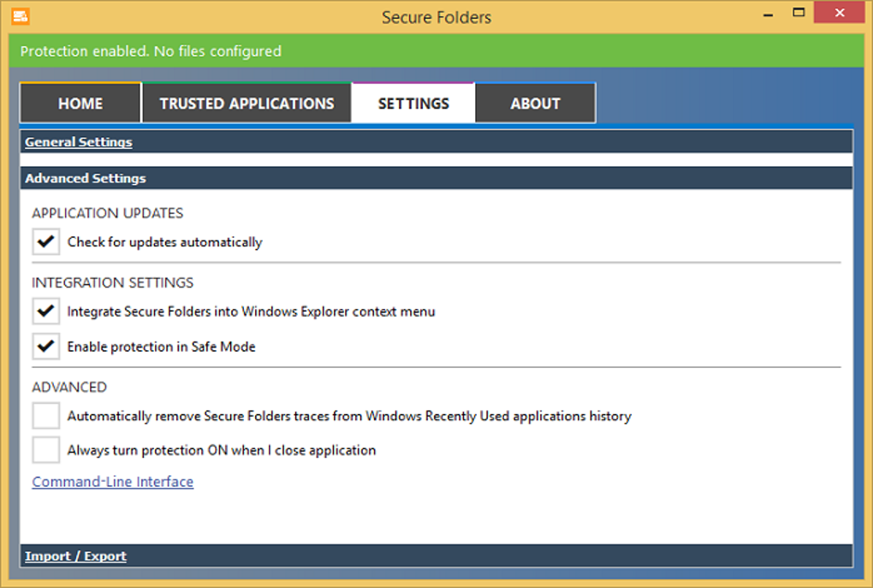Check 'Always turn protection ON' option

tap(46, 450)
